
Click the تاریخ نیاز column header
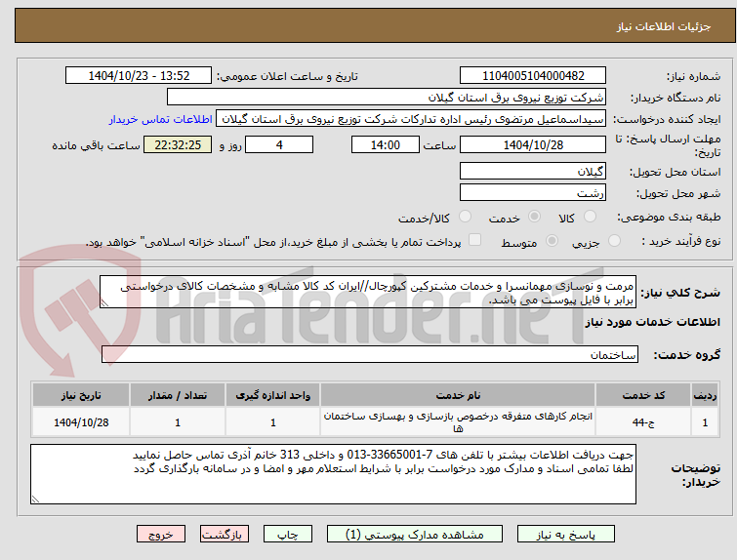click(81, 395)
